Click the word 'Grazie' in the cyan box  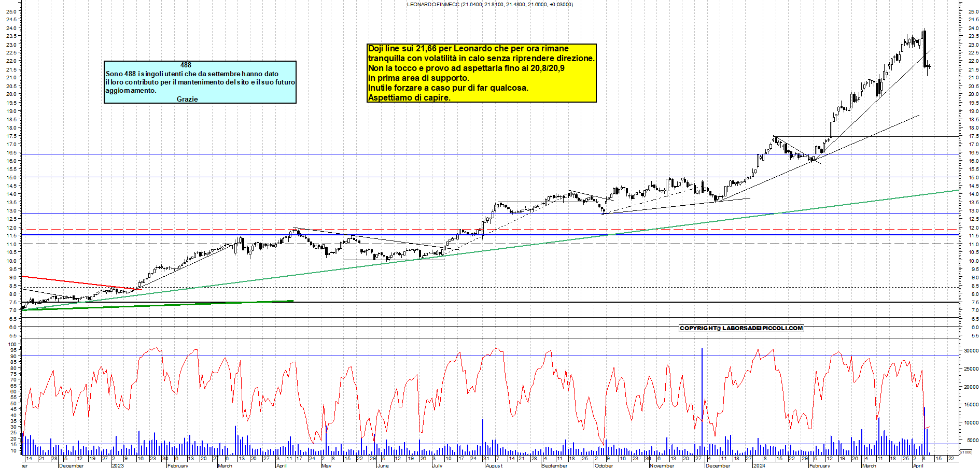coord(187,99)
